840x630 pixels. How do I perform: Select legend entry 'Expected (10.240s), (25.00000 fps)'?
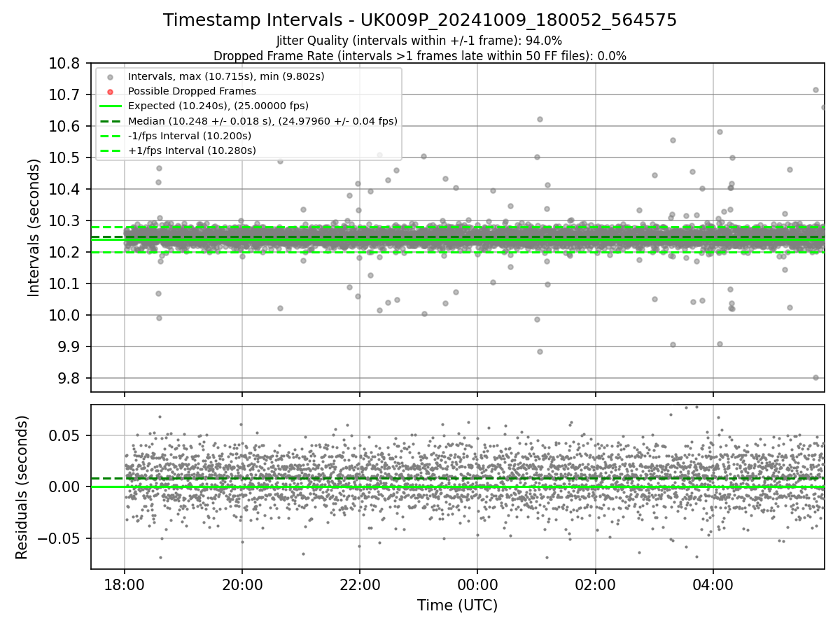218,106
